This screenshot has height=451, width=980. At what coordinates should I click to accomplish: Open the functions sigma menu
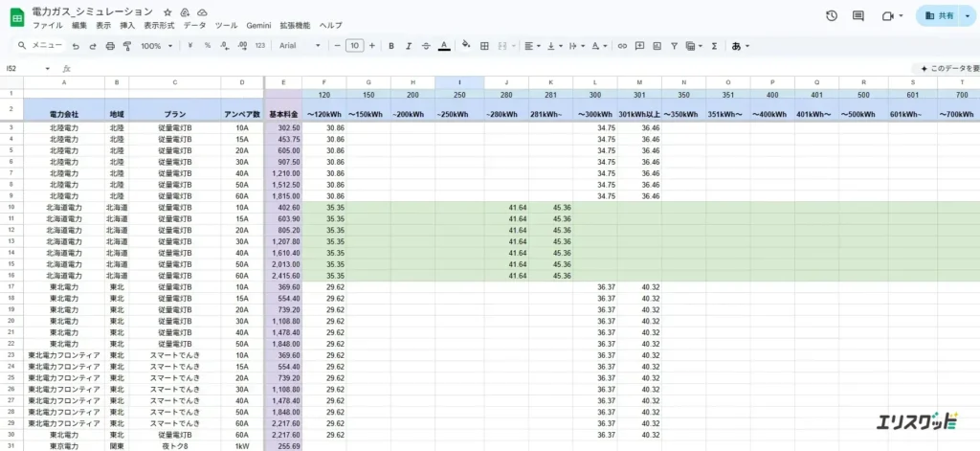(714, 46)
